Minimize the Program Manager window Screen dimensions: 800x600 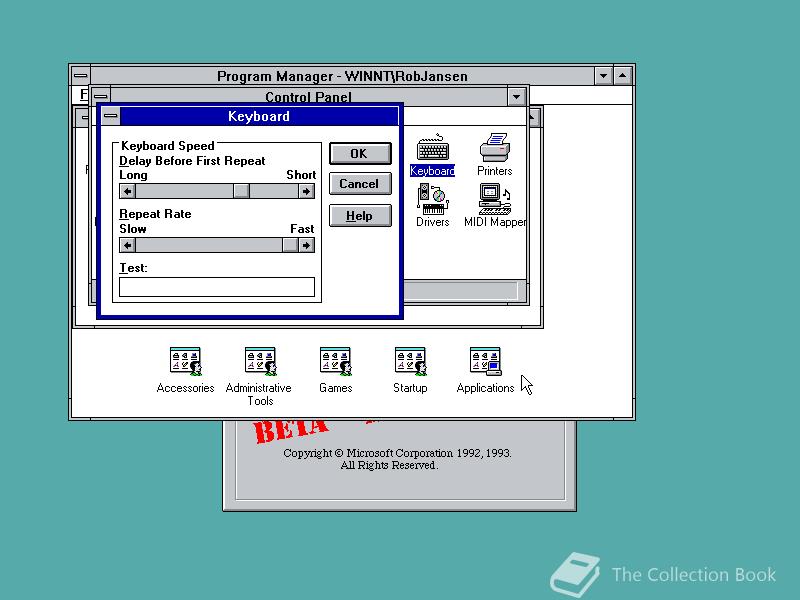pos(603,76)
